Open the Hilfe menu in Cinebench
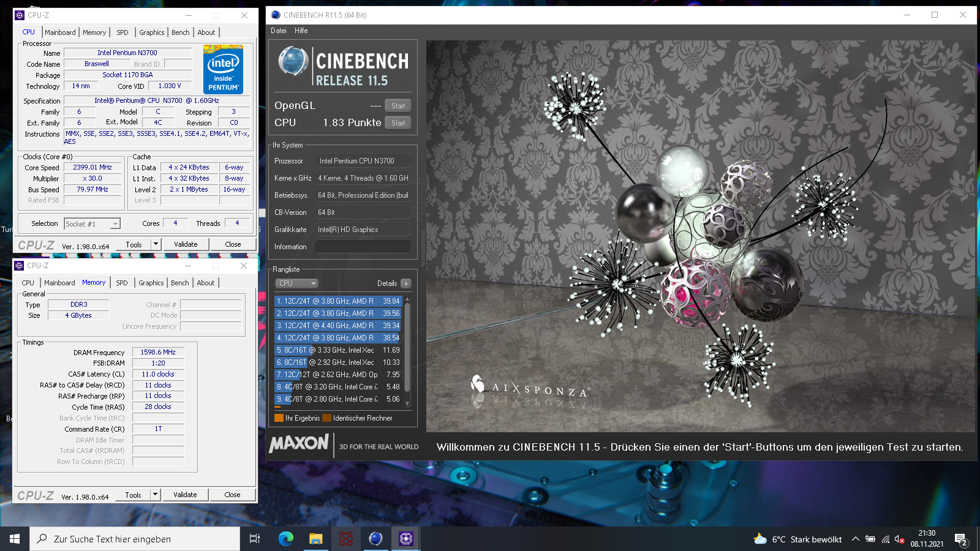This screenshot has height=551, width=980. click(301, 31)
